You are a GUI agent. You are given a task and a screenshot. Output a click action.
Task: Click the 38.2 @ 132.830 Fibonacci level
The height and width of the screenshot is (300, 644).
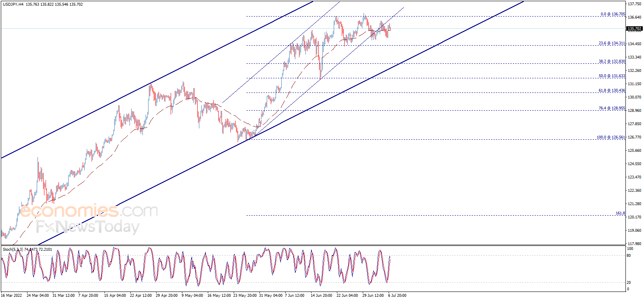[611, 61]
